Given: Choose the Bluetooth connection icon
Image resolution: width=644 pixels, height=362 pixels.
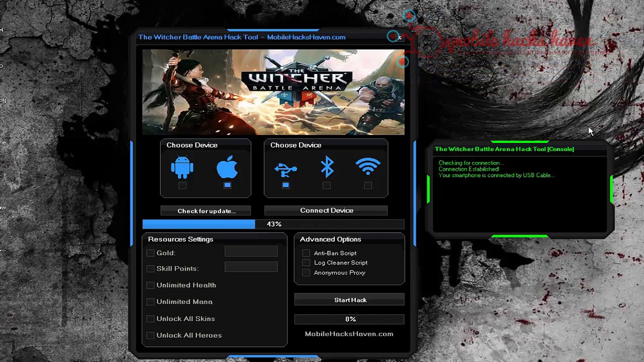Looking at the screenshot, I should click(327, 167).
